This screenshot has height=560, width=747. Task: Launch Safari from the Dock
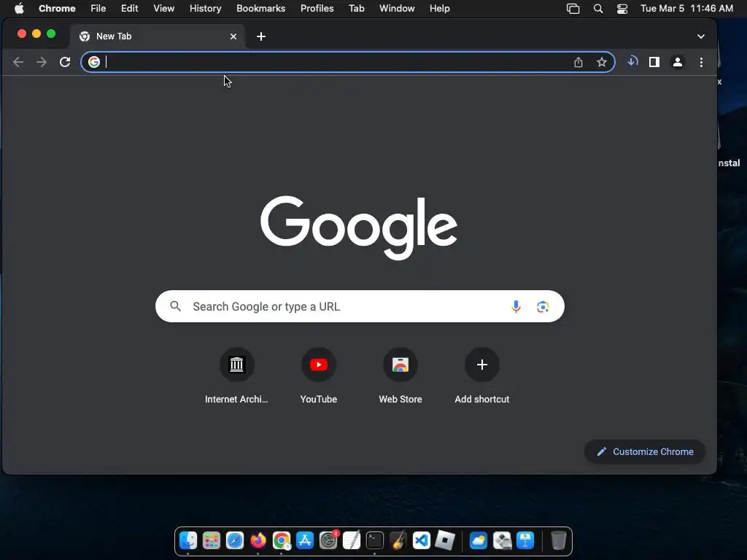coord(235,540)
